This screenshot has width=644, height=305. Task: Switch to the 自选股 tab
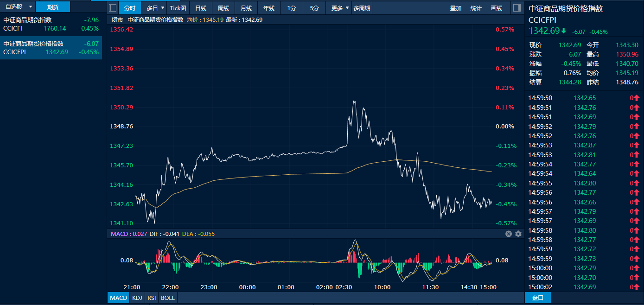[14, 7]
